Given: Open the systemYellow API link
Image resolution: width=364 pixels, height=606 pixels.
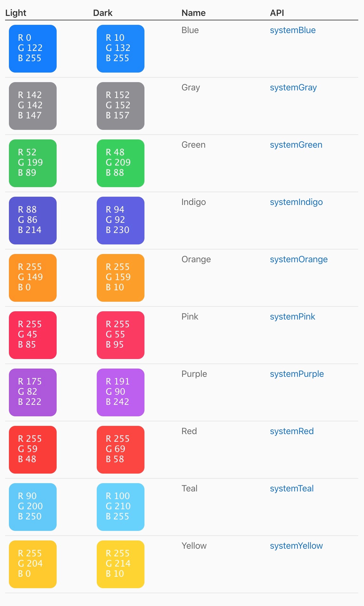Looking at the screenshot, I should click(x=296, y=546).
